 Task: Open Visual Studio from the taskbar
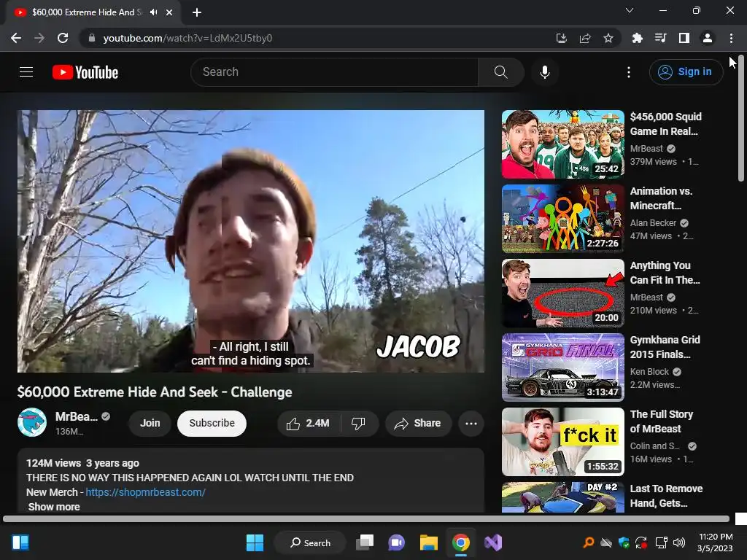coord(493,542)
